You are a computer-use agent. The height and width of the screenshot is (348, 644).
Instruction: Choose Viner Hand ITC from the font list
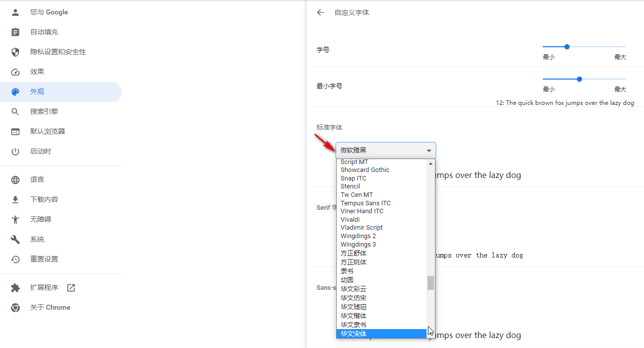[x=381, y=211]
